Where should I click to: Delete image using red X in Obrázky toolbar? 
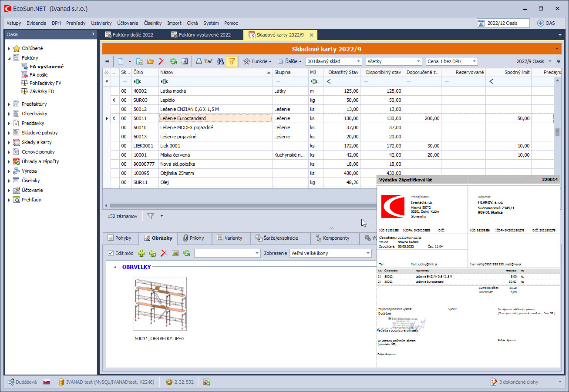coord(164,253)
